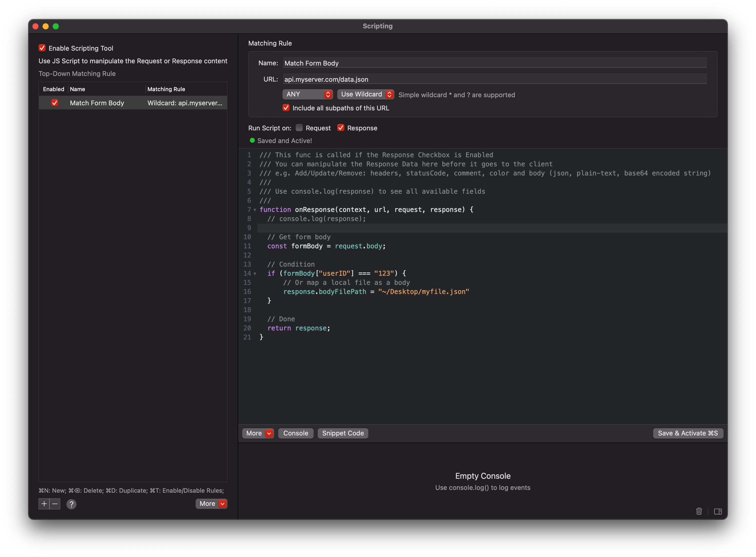Open the More dropdown below the rules list
756x557 pixels.
click(211, 503)
